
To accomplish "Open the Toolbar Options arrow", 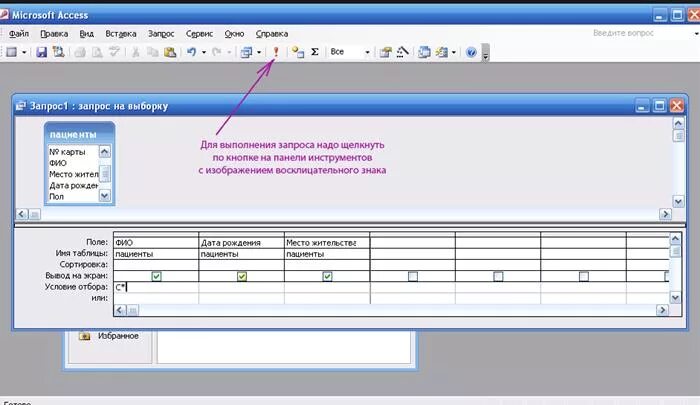I will (486, 52).
